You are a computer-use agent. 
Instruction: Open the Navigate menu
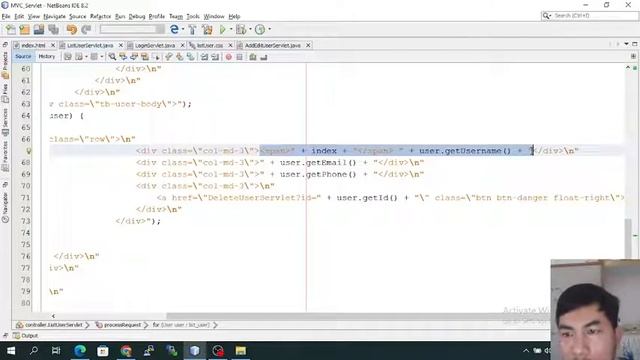(54, 16)
